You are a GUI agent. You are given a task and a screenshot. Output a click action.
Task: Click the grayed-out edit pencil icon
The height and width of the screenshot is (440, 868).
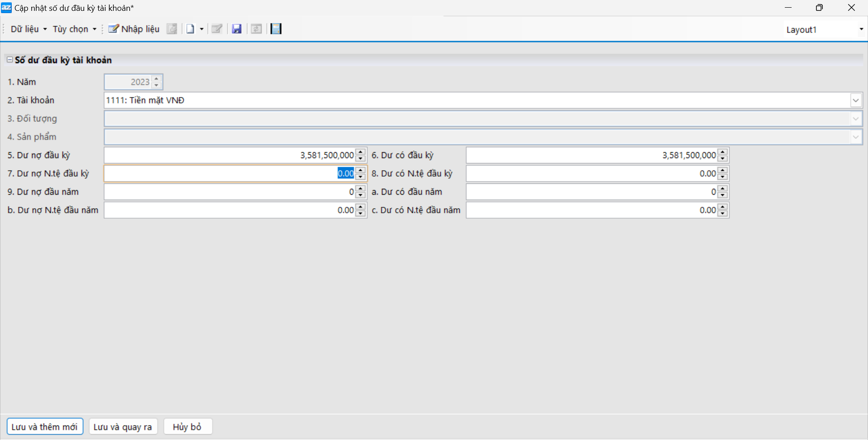tap(217, 29)
